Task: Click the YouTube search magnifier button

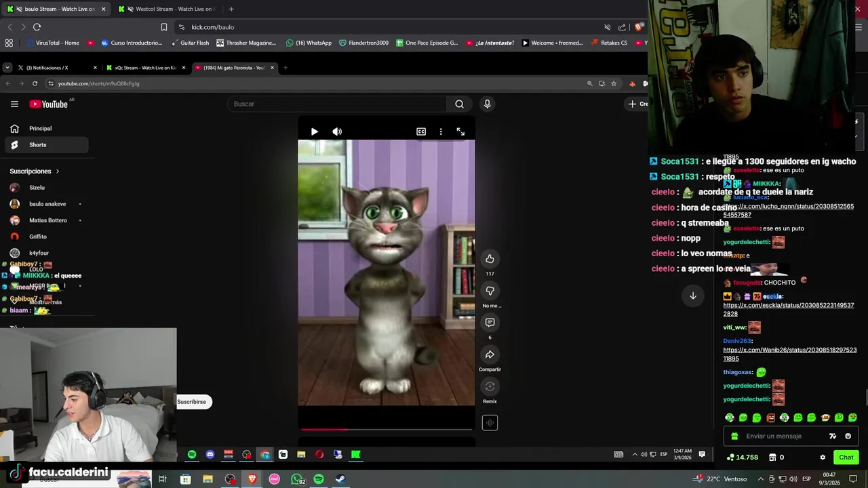Action: pyautogui.click(x=459, y=104)
